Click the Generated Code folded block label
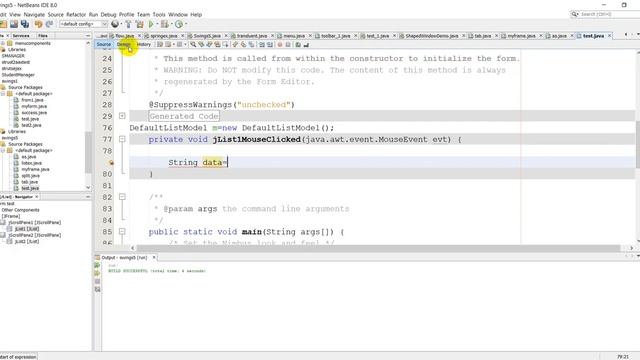640x360 pixels. coord(184,116)
